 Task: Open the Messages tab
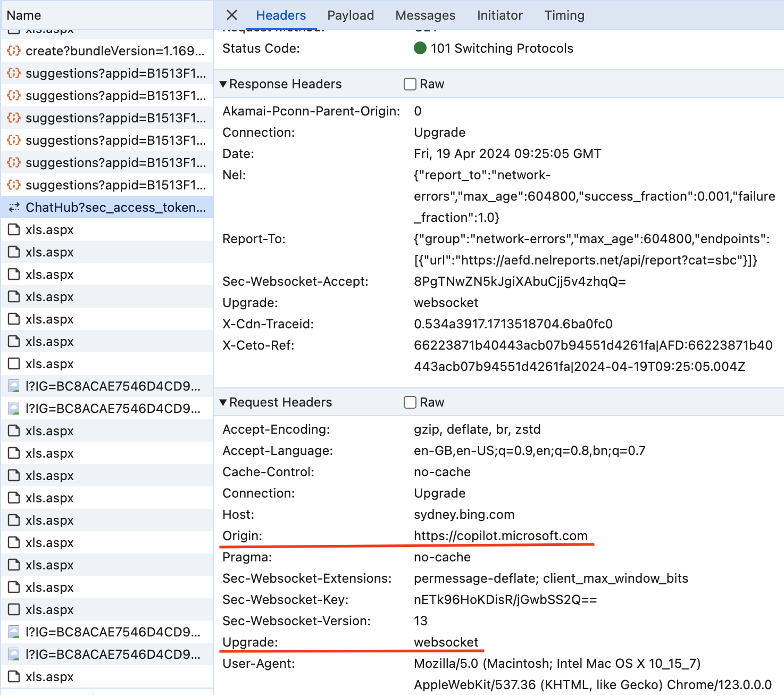(426, 15)
